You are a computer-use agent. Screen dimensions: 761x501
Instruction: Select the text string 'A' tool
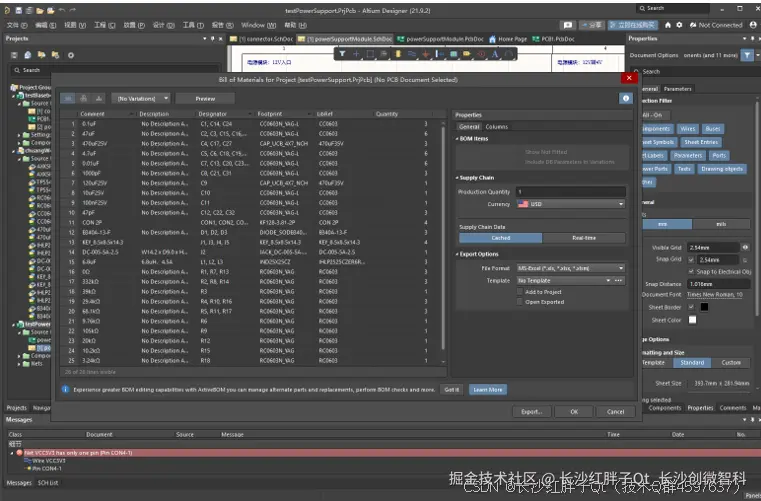495,54
